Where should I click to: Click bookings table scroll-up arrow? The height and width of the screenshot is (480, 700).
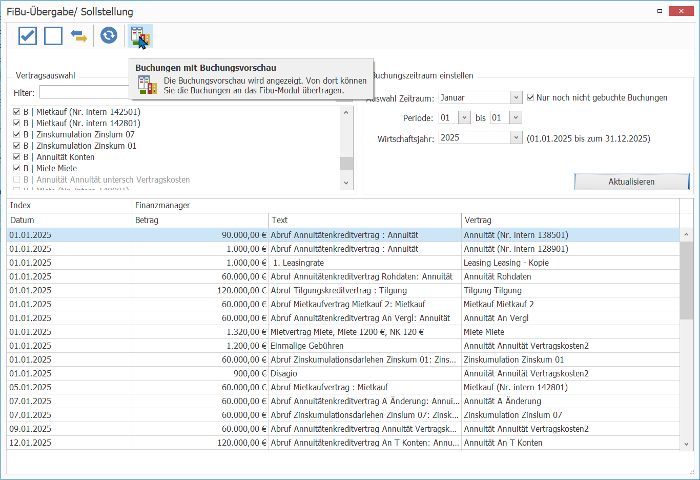click(x=686, y=235)
